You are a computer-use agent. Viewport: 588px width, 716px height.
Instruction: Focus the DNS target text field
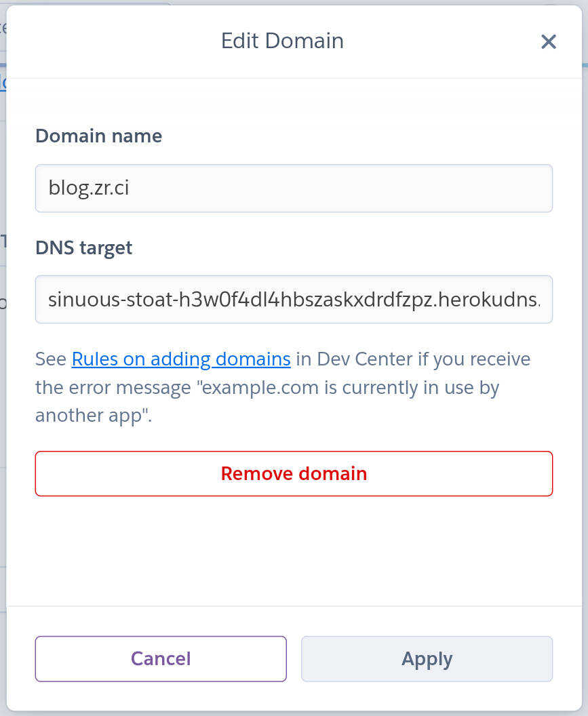pos(294,299)
